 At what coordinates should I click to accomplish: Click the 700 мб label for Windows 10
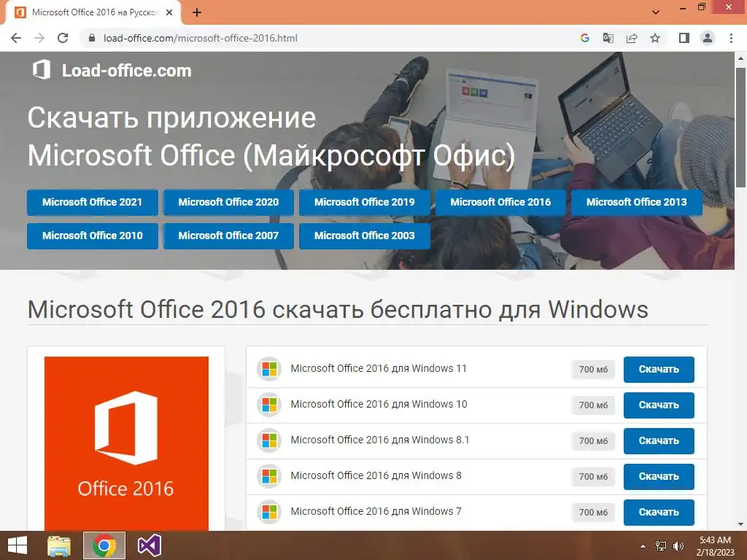point(593,405)
